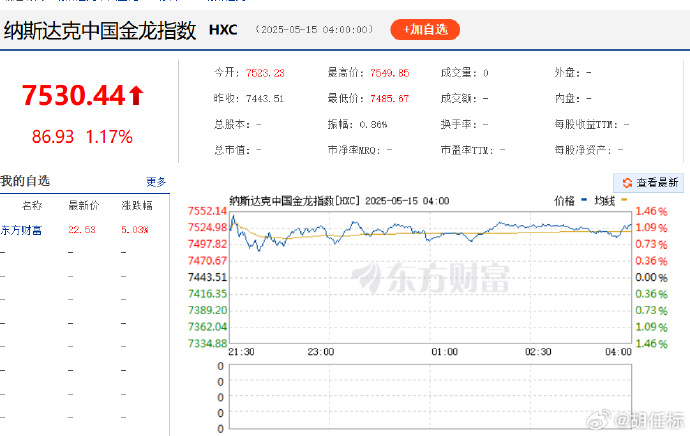This screenshot has height=436, width=690.
Task: Click the orange 加自选 button
Action: click(424, 30)
